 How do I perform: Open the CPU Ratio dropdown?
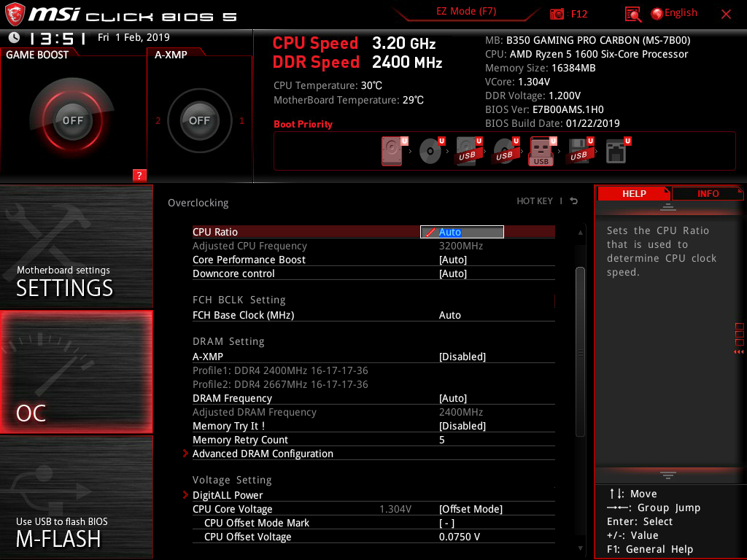coord(462,231)
